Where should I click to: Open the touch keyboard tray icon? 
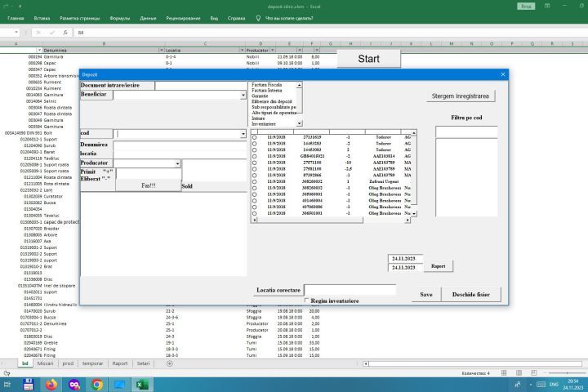(x=541, y=385)
